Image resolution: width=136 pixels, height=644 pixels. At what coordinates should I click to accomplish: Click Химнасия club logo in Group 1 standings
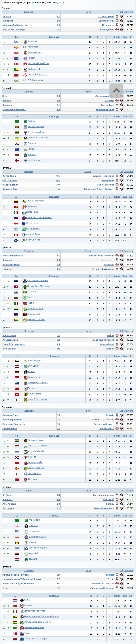[25, 42]
